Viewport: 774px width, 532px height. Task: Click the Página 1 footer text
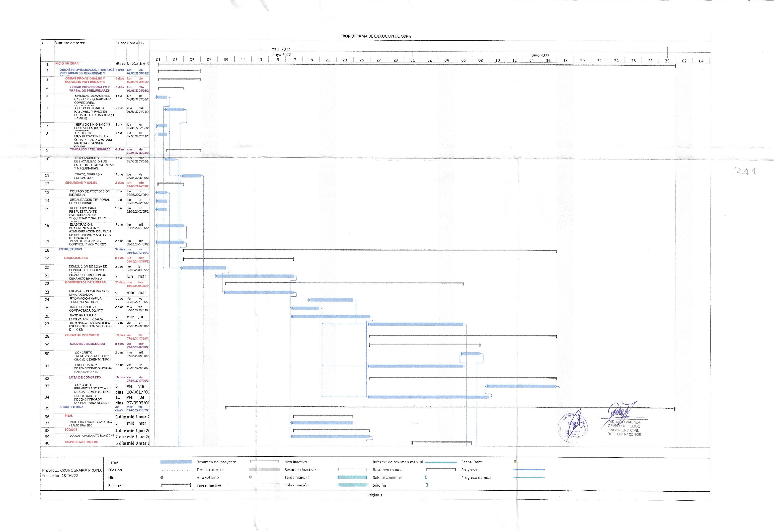[375, 495]
